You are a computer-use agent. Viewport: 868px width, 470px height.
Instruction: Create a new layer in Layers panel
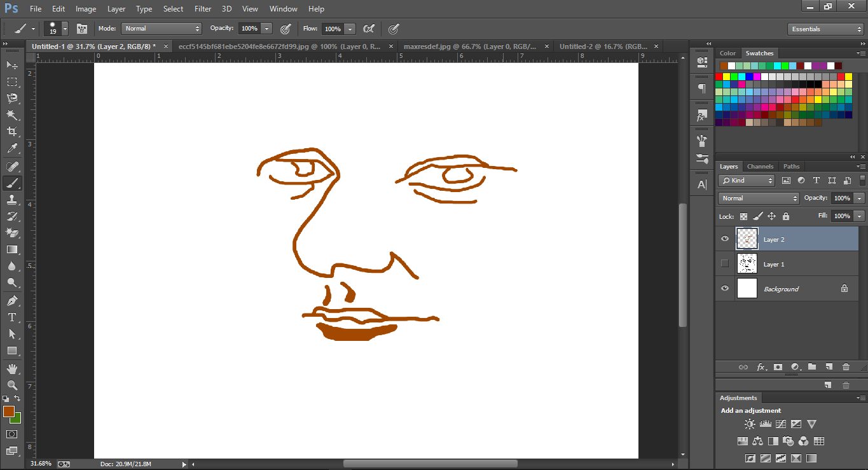(829, 367)
